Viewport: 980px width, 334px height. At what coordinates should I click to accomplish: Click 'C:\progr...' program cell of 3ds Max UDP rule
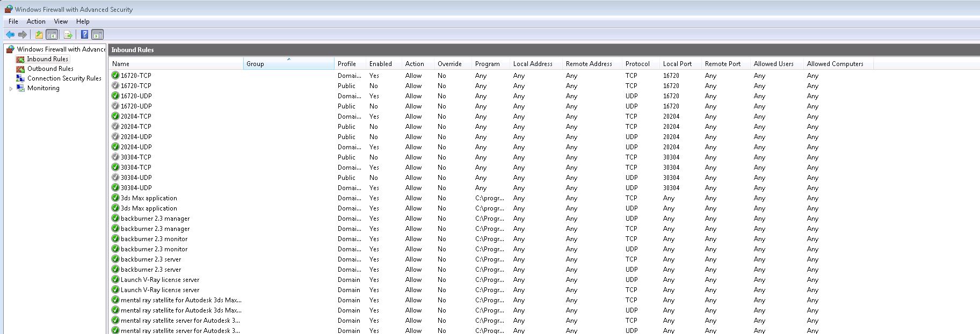tap(490, 208)
